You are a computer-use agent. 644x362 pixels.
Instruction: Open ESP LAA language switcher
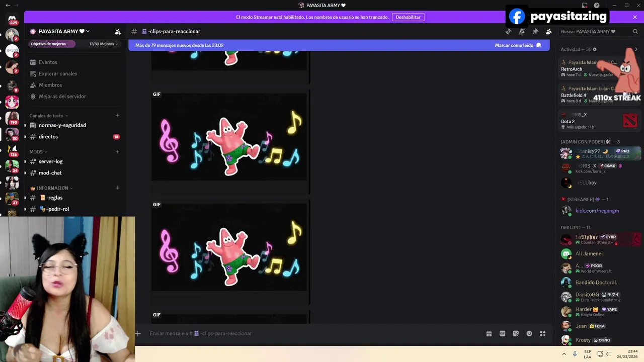(x=588, y=354)
